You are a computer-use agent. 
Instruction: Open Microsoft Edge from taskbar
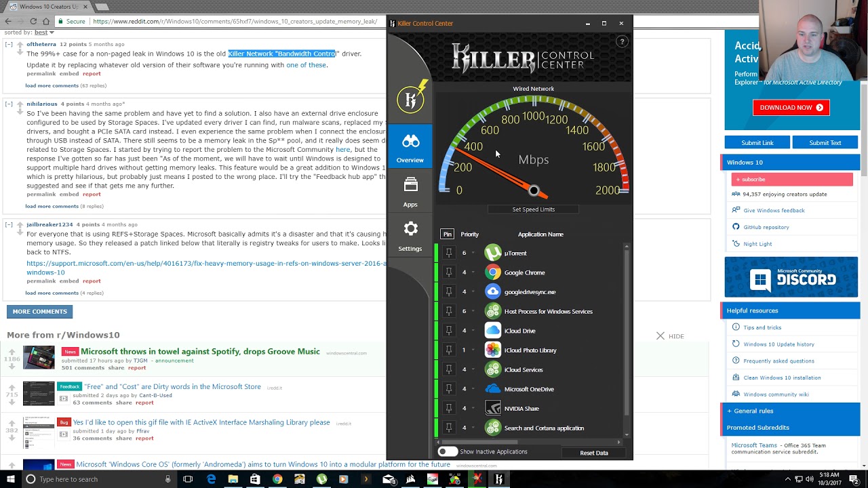coord(211,479)
